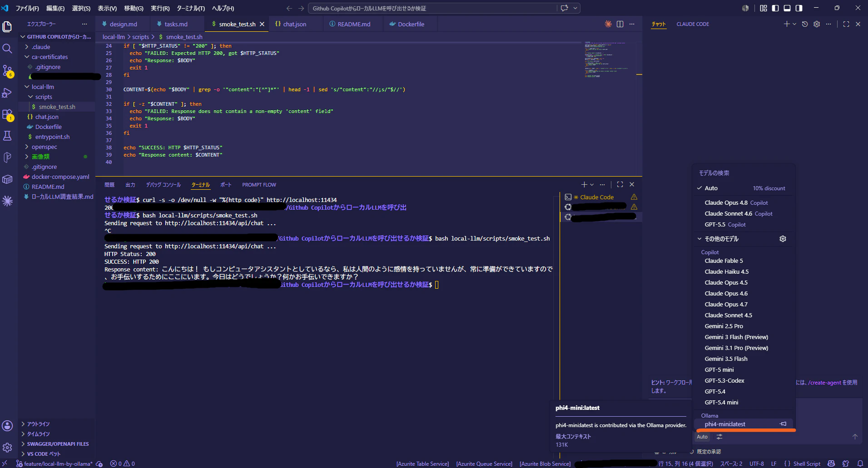
Task: Click the command center search box
Action: (x=433, y=8)
